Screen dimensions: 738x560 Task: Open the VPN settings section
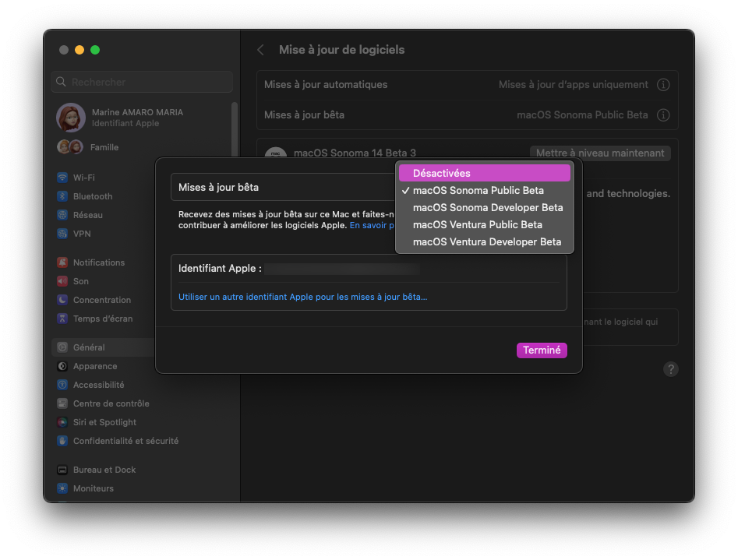click(x=85, y=233)
